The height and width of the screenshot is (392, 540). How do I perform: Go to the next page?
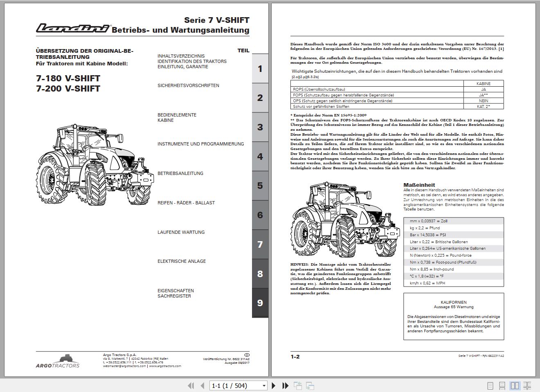(x=274, y=385)
